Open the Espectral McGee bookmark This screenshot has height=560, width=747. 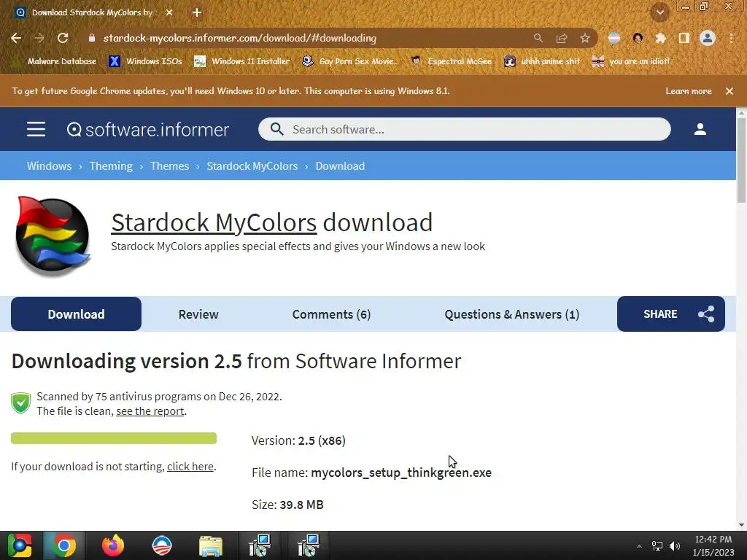click(451, 61)
